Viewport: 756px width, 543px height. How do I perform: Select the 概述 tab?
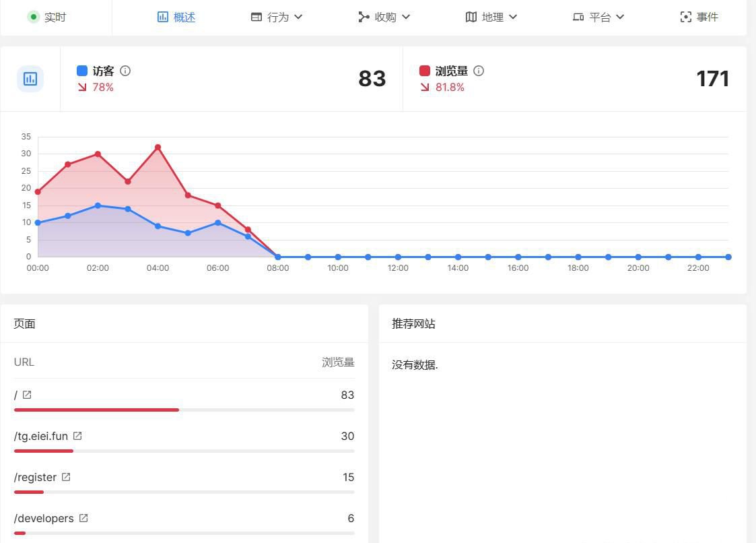click(175, 16)
